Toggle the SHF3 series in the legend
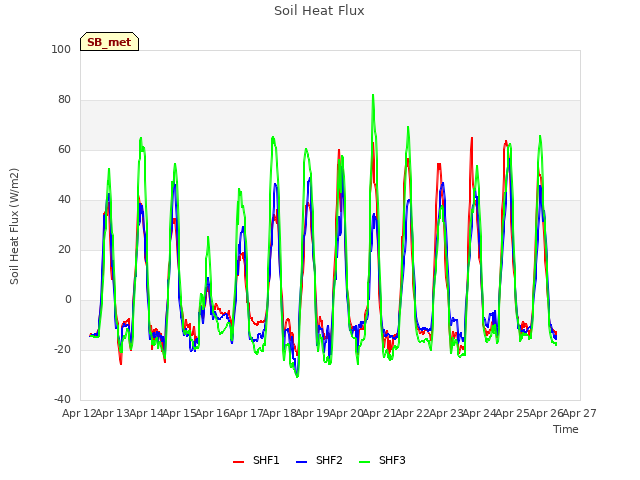640x480 pixels. coord(382,460)
